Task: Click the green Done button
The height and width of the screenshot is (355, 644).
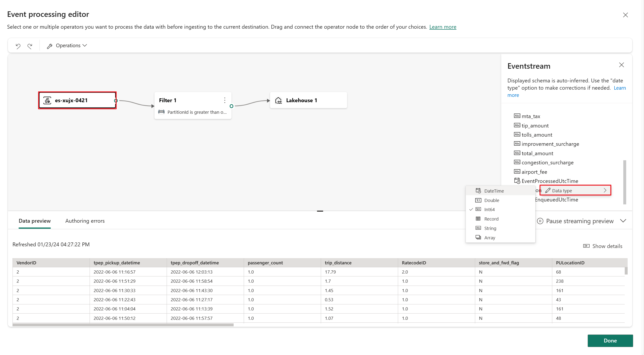Action: pos(610,341)
